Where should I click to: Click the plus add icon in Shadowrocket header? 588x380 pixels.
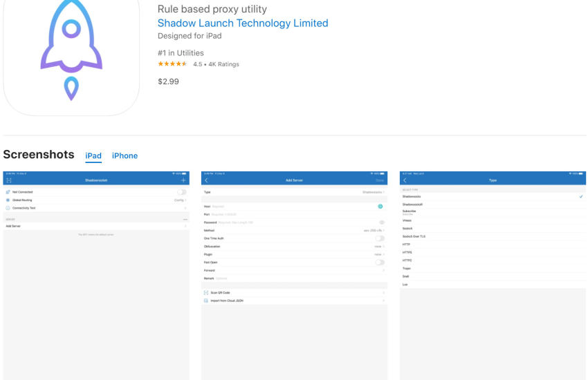183,180
